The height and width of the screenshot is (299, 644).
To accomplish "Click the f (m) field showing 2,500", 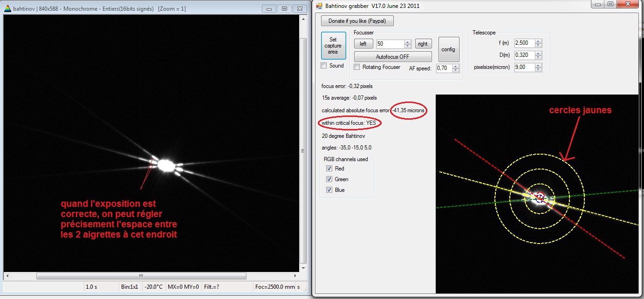I will [x=524, y=43].
